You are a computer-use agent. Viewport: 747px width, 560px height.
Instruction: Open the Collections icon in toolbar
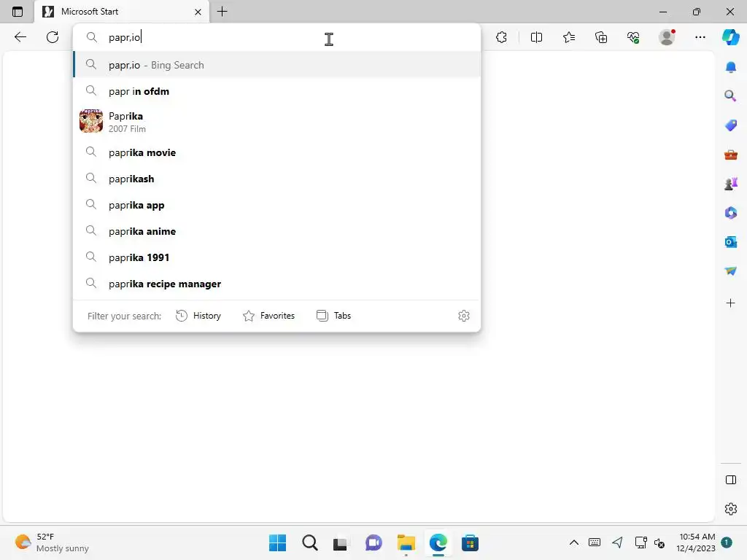tap(601, 37)
